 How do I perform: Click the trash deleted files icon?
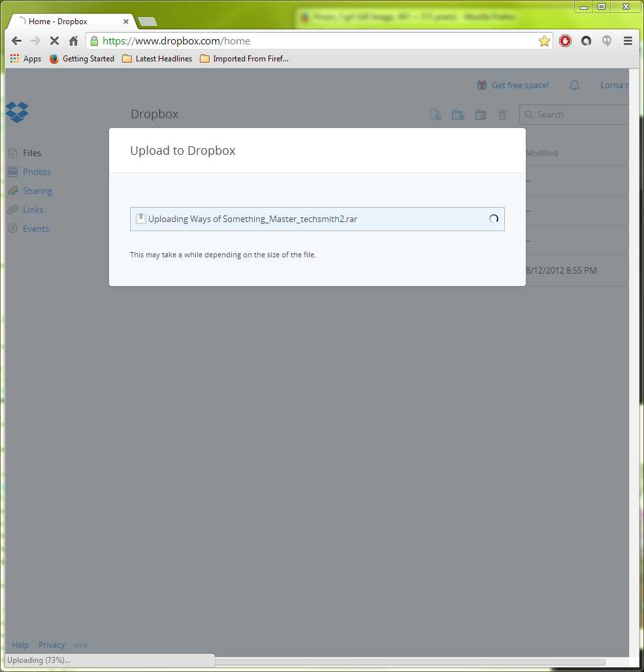(x=502, y=114)
